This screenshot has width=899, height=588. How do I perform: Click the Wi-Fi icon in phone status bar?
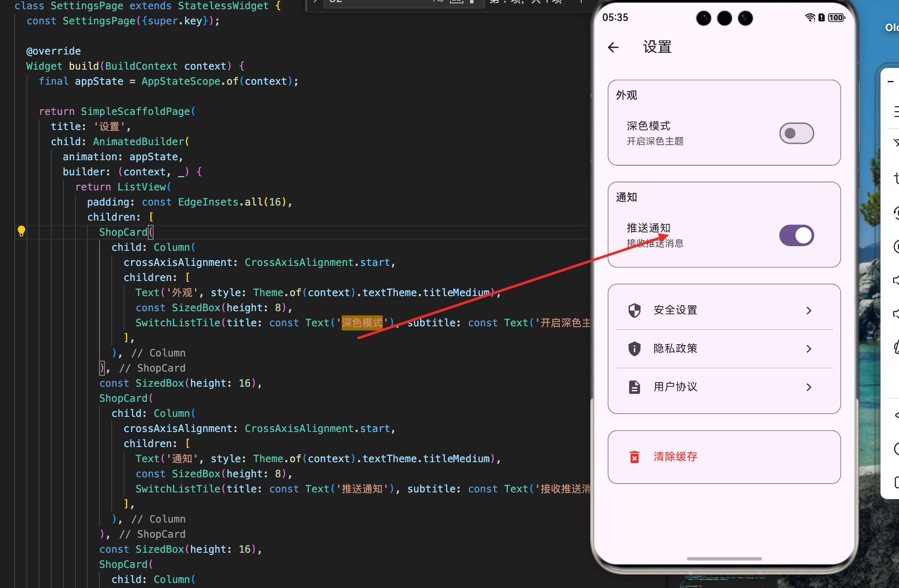click(810, 18)
